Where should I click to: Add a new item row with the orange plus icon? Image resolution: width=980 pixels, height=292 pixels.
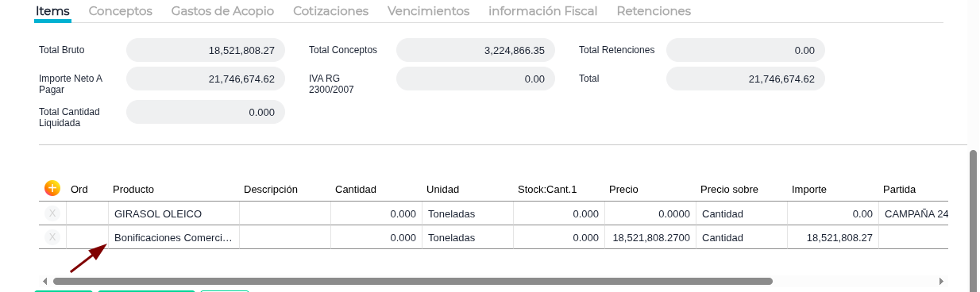52,188
